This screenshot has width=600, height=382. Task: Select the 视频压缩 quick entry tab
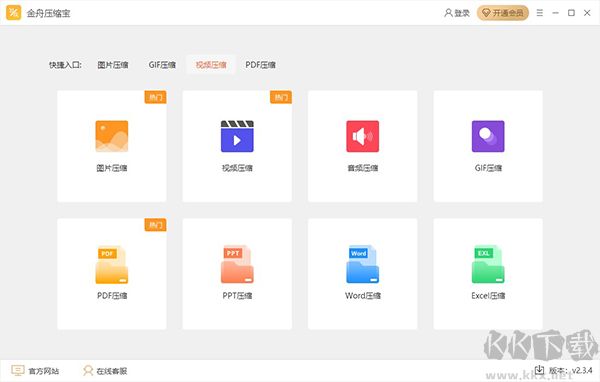[211, 65]
